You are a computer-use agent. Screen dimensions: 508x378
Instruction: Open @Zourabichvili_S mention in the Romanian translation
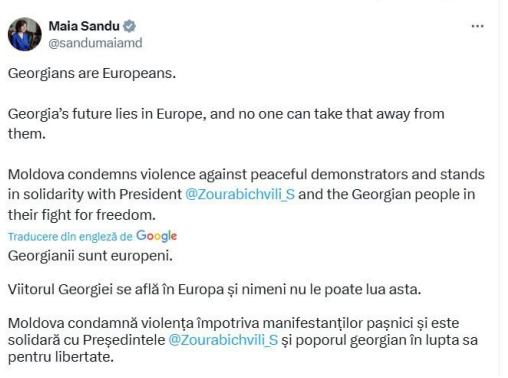[223, 340]
